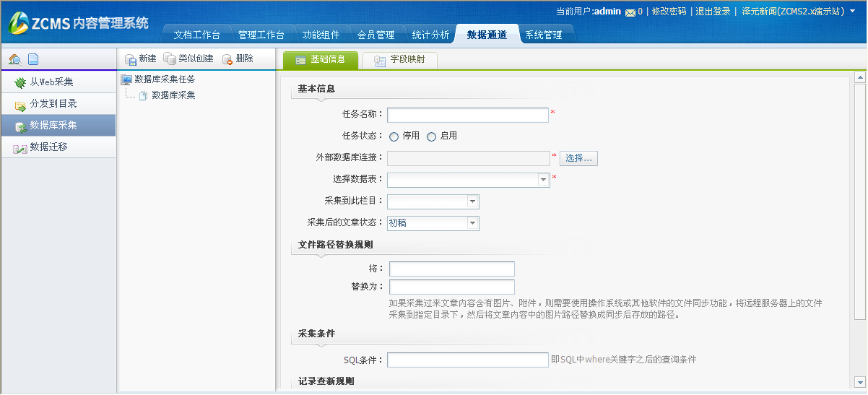
Task: Click the 退出登录 link
Action: pos(712,12)
